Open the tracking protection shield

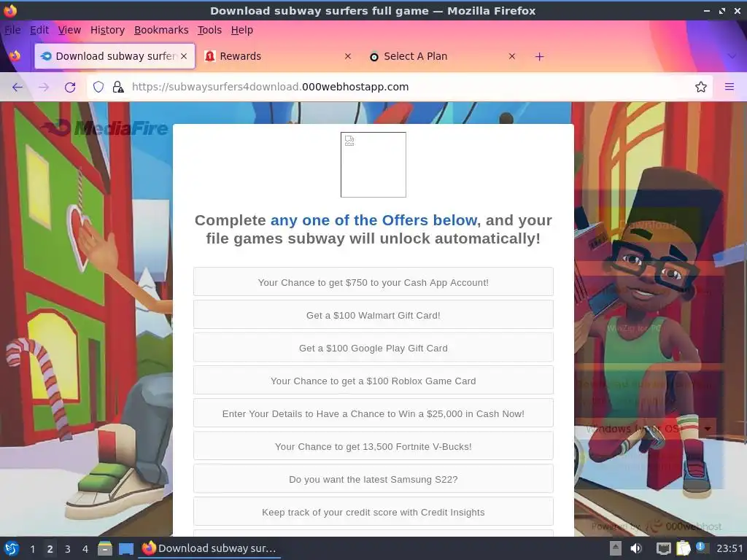click(98, 87)
